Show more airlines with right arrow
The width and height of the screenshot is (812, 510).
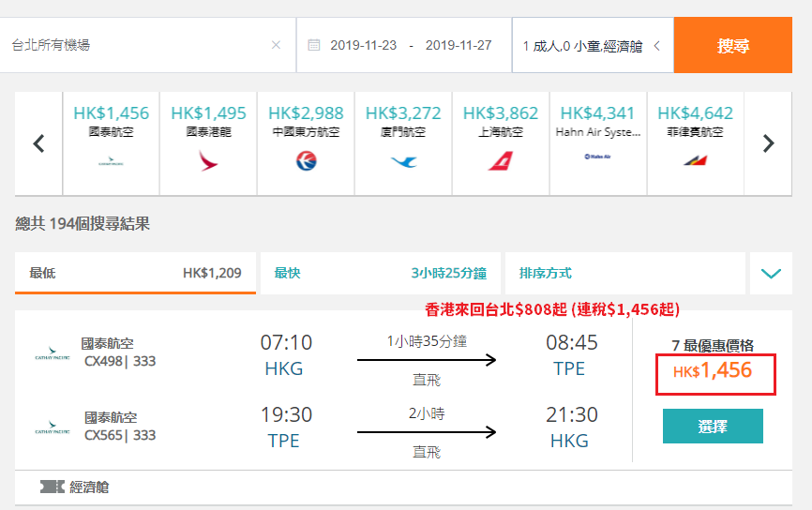(x=769, y=143)
